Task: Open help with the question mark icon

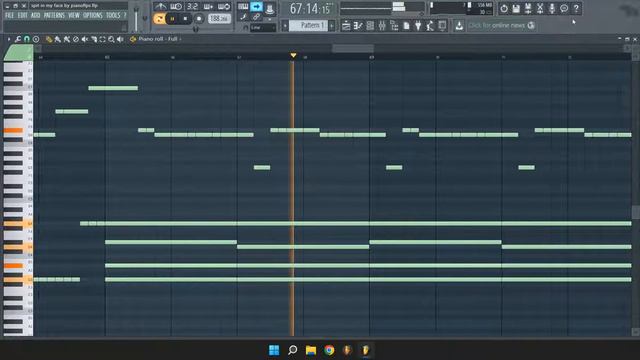Action: (576, 9)
